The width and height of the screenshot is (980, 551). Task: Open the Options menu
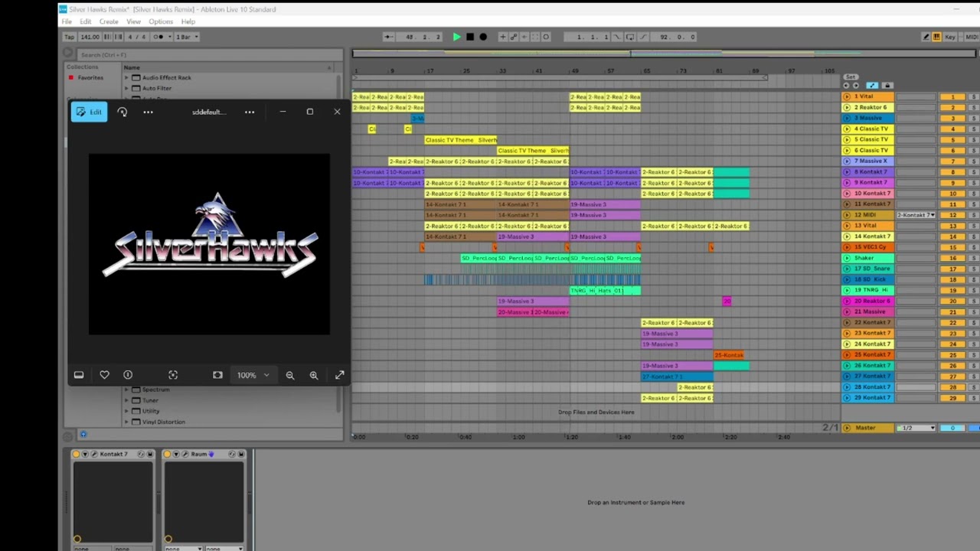(x=161, y=21)
